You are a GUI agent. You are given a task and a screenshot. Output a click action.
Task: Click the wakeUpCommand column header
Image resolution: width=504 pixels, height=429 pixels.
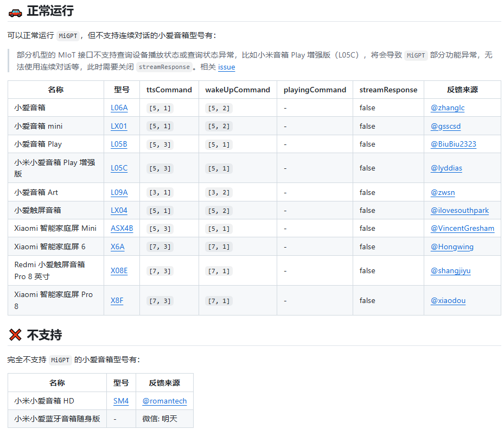pyautogui.click(x=238, y=90)
